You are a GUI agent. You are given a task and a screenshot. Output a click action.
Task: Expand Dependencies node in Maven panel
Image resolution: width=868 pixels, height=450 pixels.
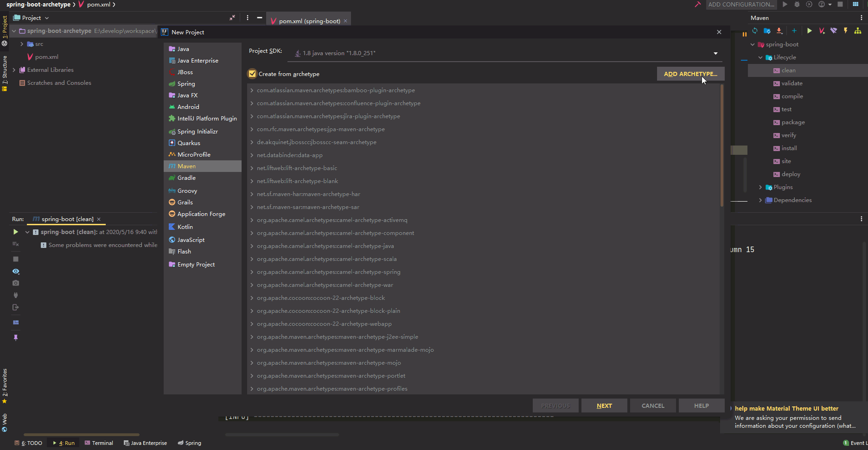click(760, 200)
